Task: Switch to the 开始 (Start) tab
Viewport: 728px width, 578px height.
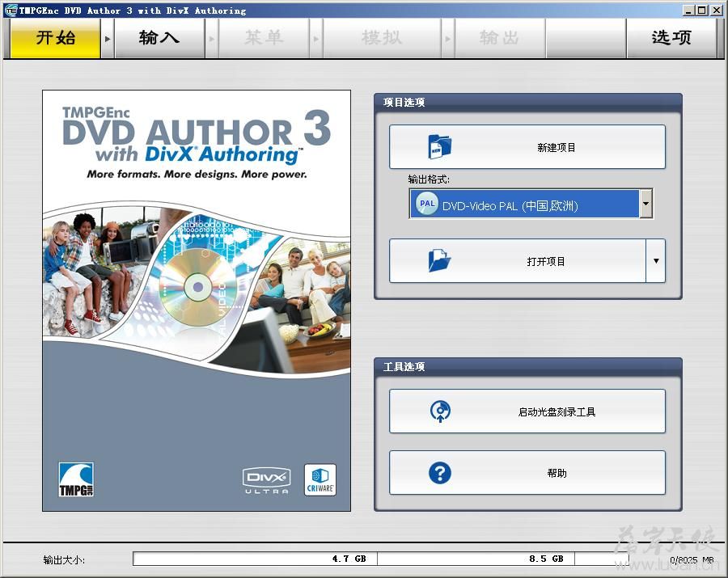Action: 55,39
